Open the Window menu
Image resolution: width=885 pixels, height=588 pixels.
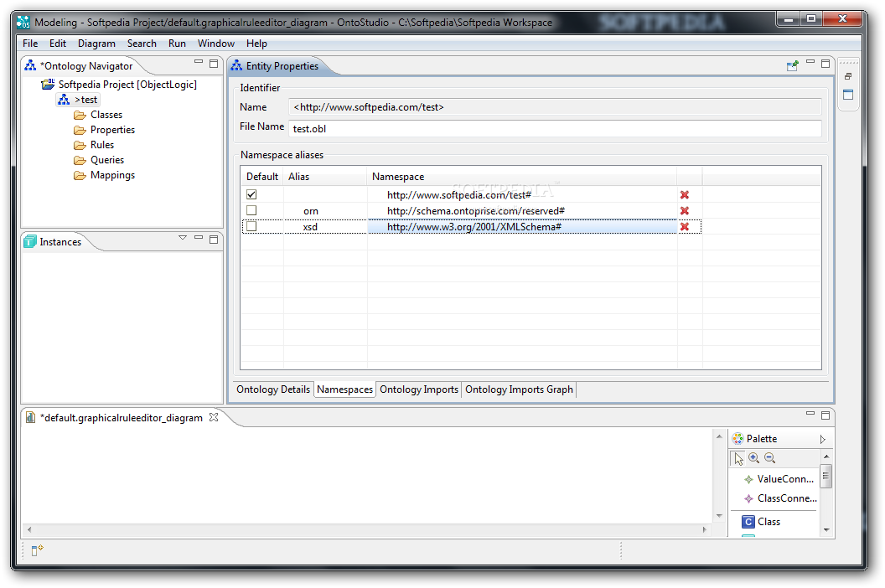point(216,44)
